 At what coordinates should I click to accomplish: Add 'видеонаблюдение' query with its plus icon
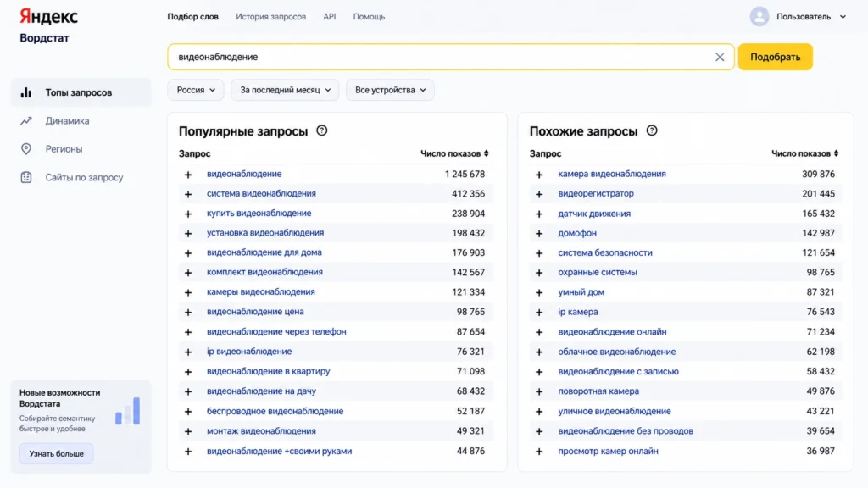tap(188, 175)
